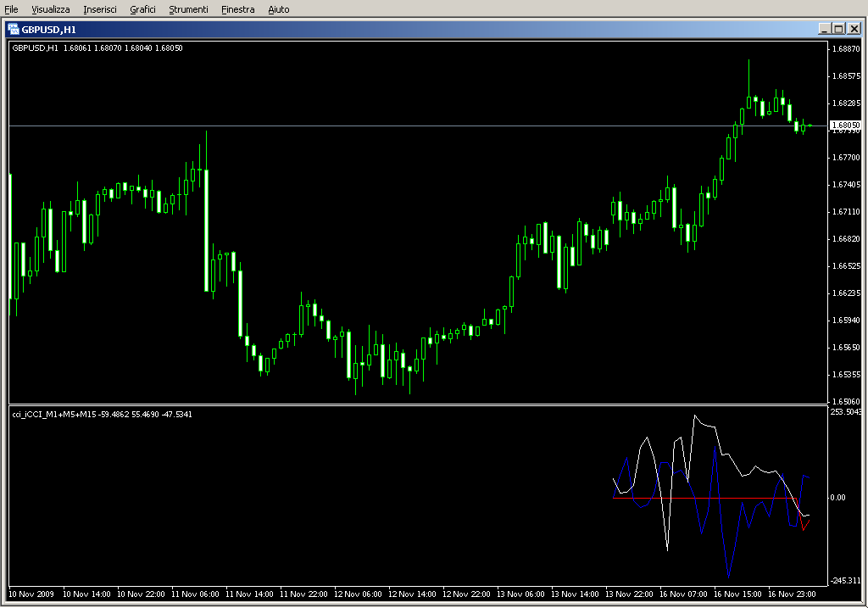Open the Finestra menu

[237, 9]
